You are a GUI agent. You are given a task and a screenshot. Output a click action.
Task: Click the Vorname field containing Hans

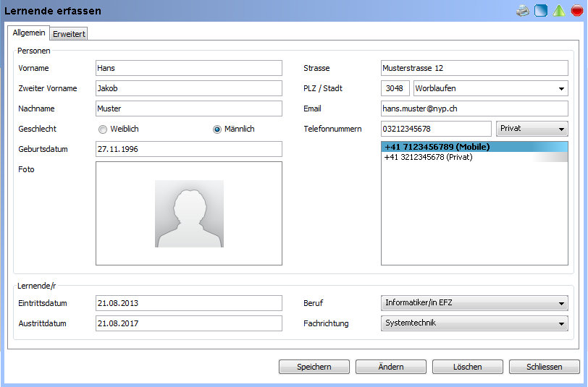(189, 68)
